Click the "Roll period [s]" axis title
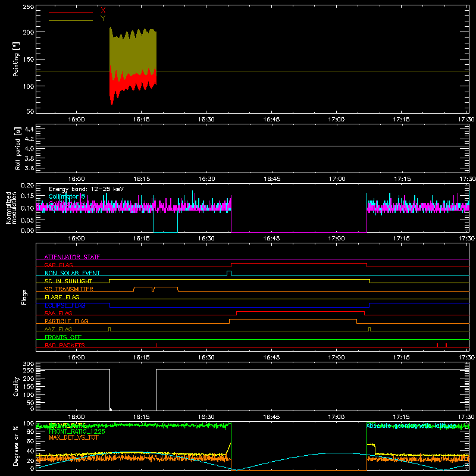The image size is (476, 476). (17, 148)
